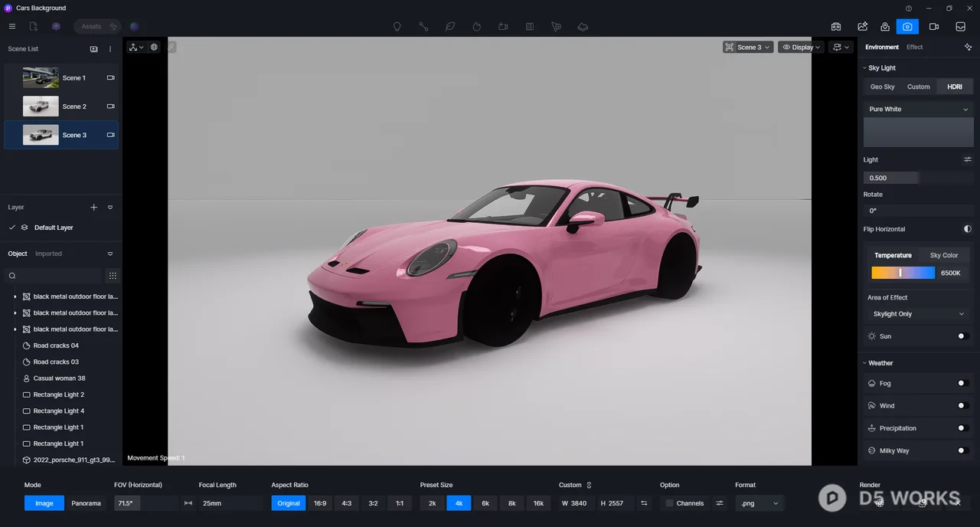Click the import file icon

tap(34, 26)
